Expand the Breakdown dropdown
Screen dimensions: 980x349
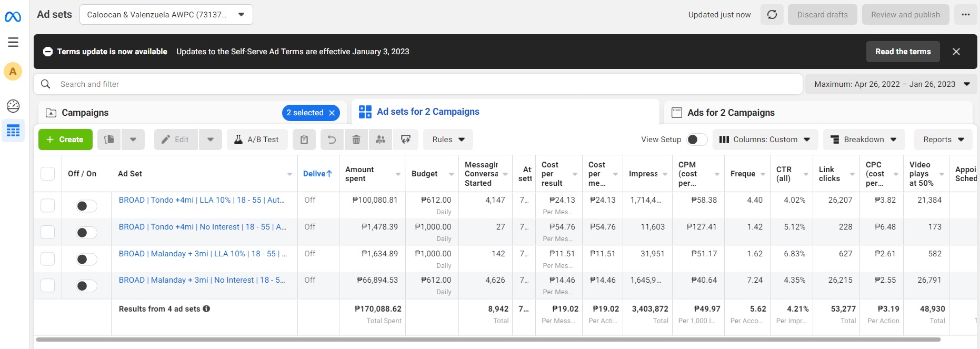point(864,139)
